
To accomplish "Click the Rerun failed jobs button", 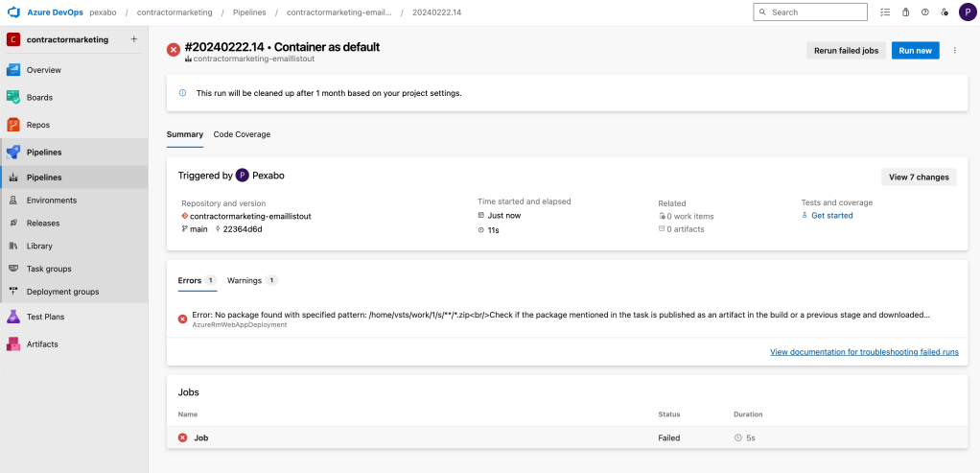I will (846, 51).
